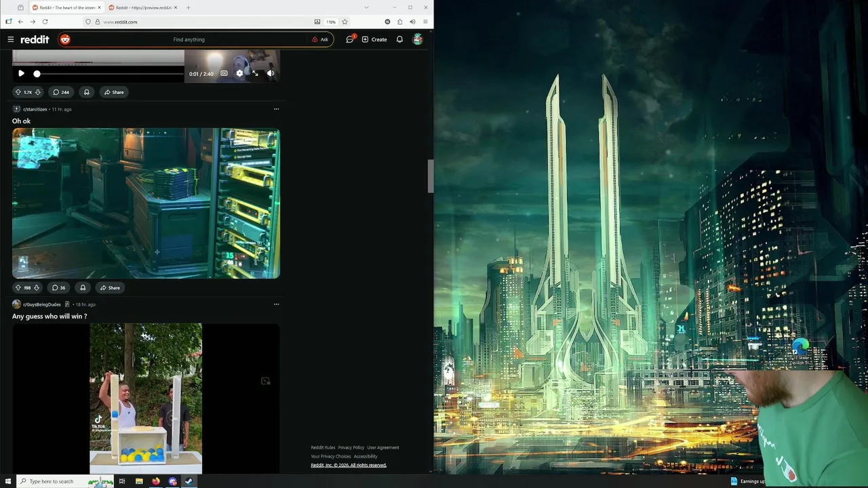Image resolution: width=868 pixels, height=488 pixels.
Task: Switch to first Reddit browser tab
Action: pyautogui.click(x=66, y=7)
